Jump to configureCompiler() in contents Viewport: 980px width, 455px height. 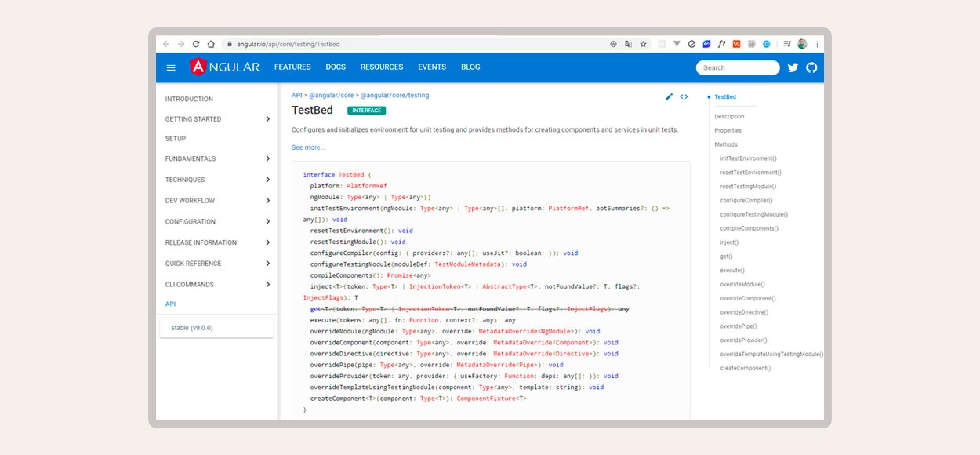(748, 201)
